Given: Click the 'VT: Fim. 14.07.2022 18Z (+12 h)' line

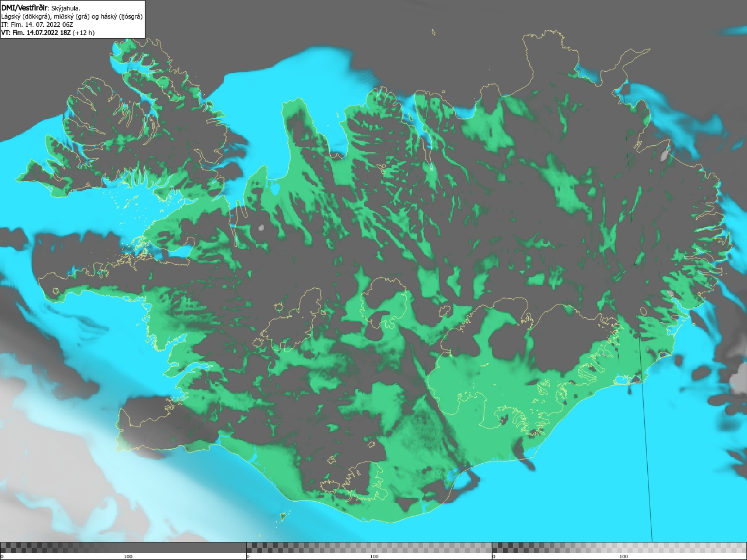Looking at the screenshot, I should click(48, 33).
